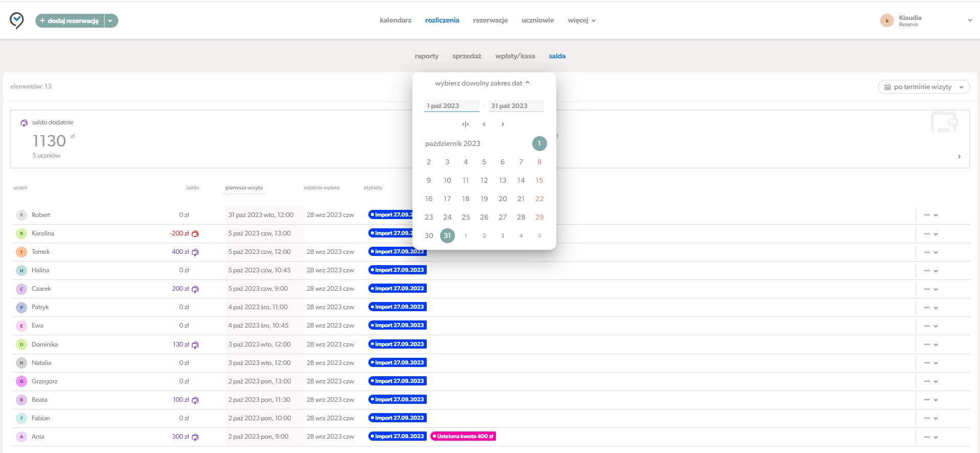Click Tomek's avatar icon

click(22, 252)
